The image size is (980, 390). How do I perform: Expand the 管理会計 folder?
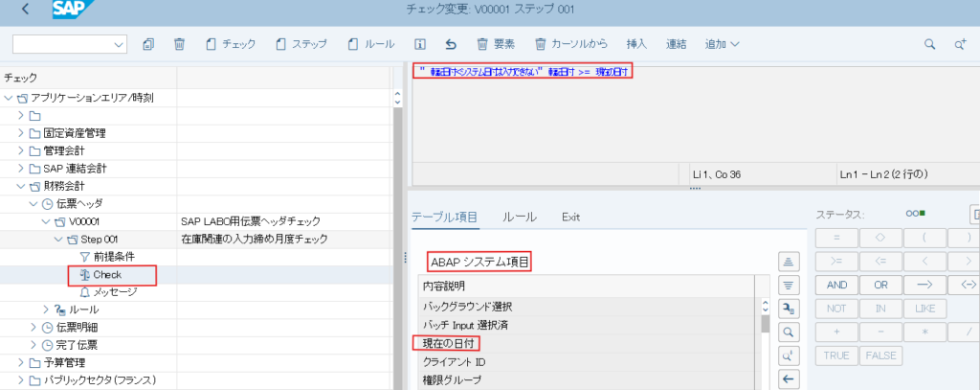tap(21, 150)
